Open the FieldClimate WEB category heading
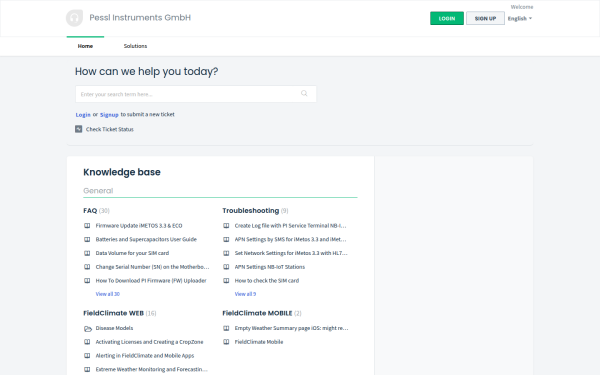The width and height of the screenshot is (600, 375). (113, 313)
